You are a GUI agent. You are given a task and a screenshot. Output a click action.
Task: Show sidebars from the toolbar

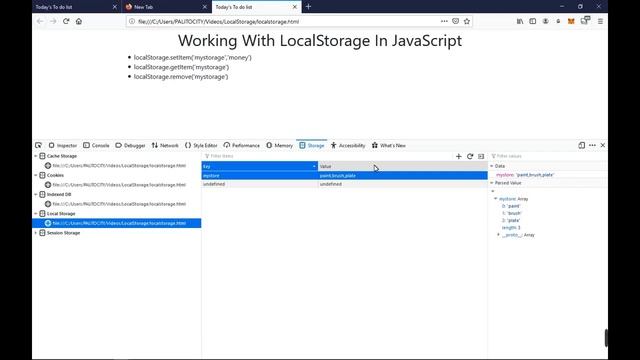coord(533,21)
